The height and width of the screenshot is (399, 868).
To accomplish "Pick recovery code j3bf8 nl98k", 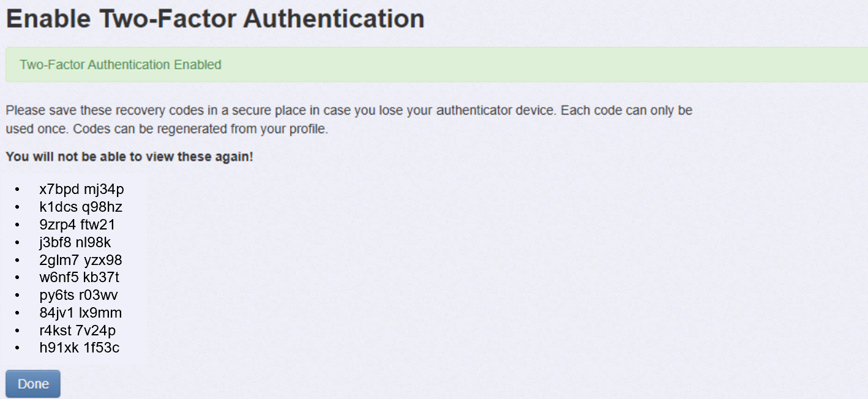I will click(x=75, y=242).
